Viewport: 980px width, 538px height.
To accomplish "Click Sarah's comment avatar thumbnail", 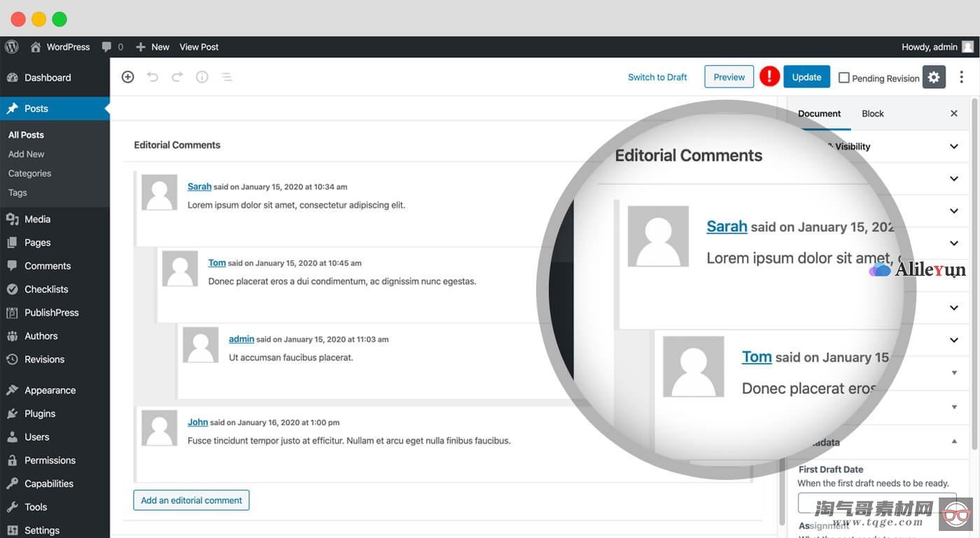I will coord(160,192).
